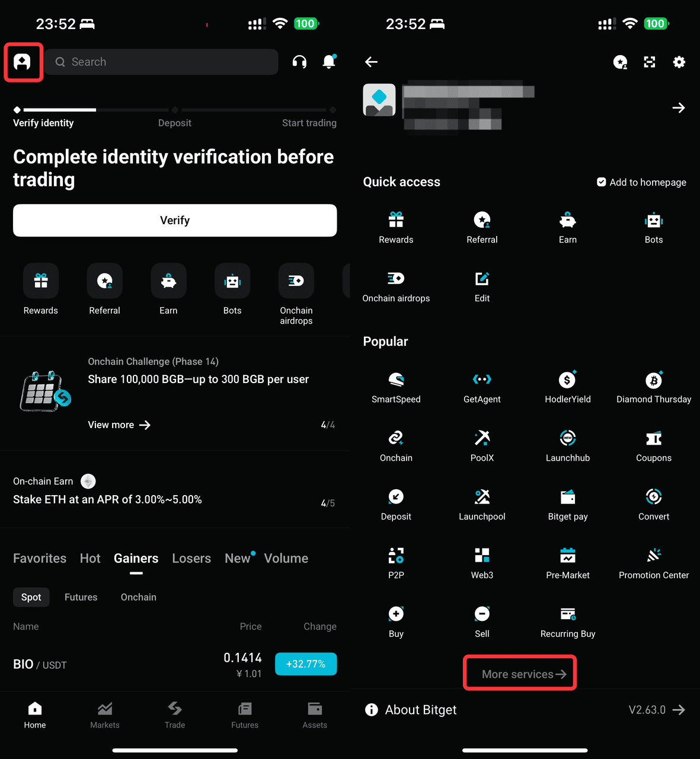The width and height of the screenshot is (700, 759).
Task: Open Rewards in Quick access
Action: click(x=396, y=227)
